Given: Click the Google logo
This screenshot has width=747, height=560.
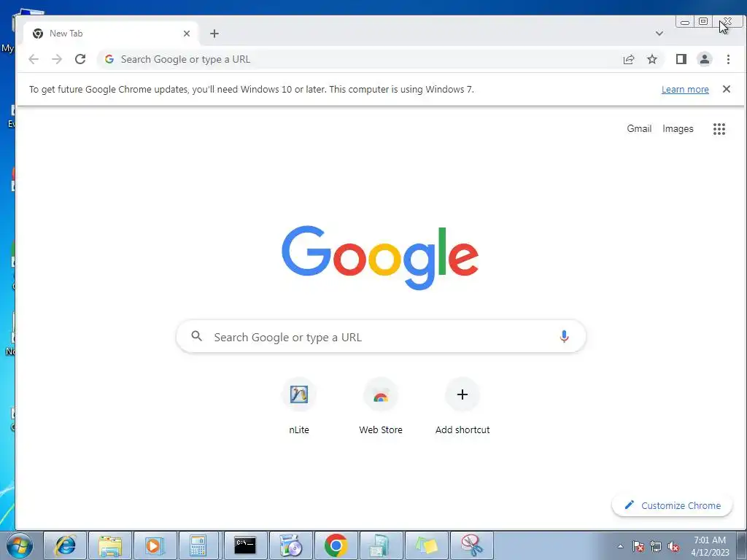Looking at the screenshot, I should click(379, 257).
